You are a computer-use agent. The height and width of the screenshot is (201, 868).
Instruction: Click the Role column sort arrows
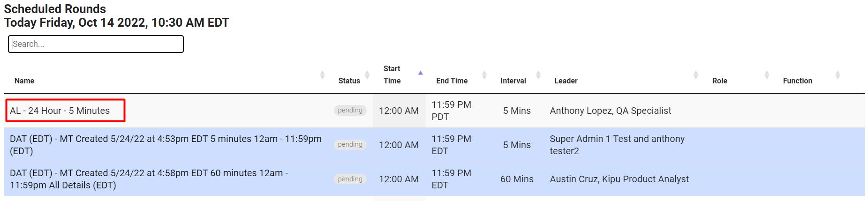(767, 75)
